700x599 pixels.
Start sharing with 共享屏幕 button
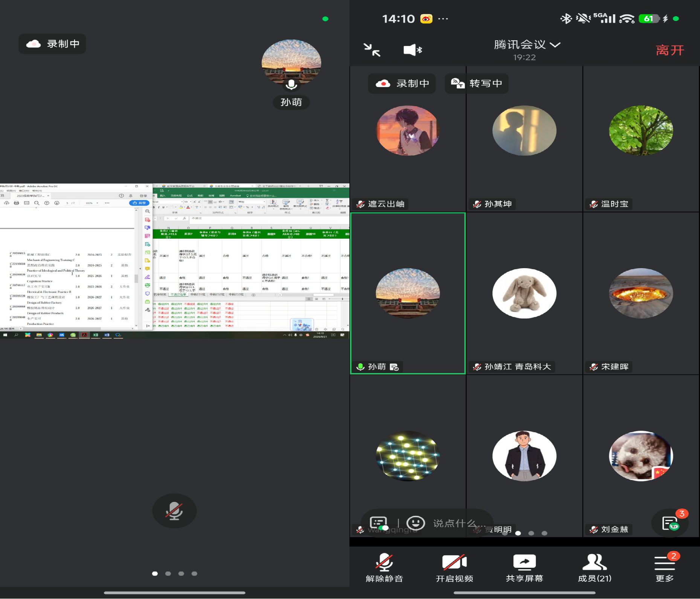click(x=525, y=568)
